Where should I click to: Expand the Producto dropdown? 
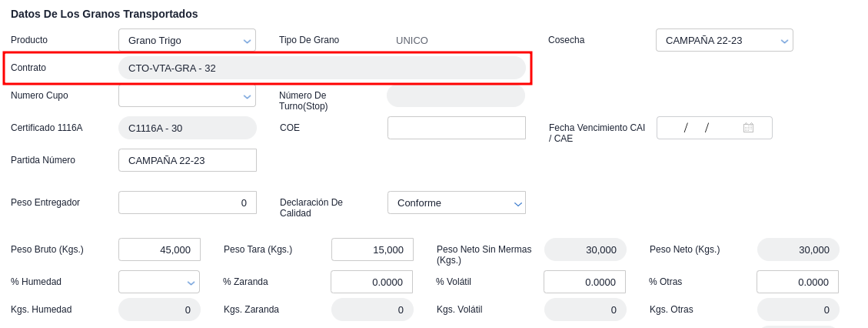pyautogui.click(x=187, y=40)
